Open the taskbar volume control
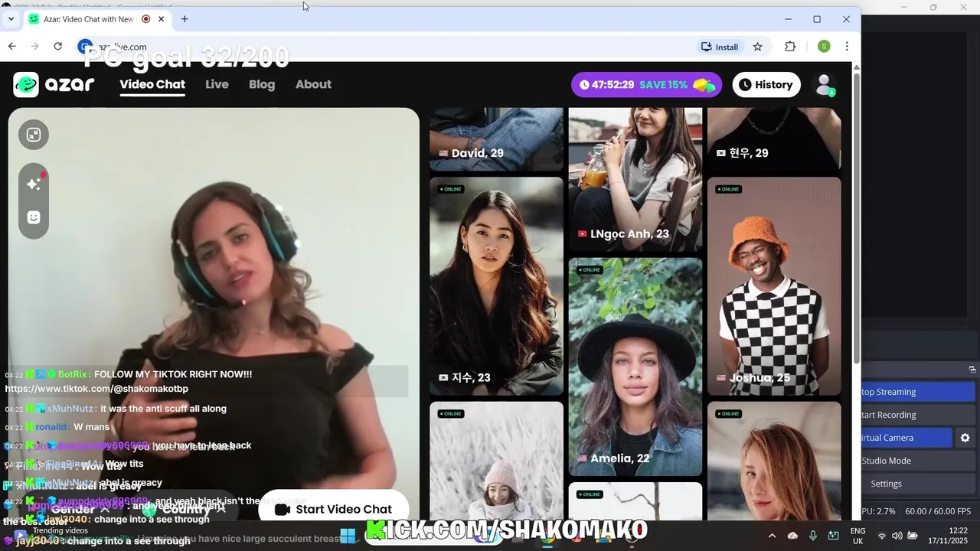980x551 pixels. (x=897, y=536)
